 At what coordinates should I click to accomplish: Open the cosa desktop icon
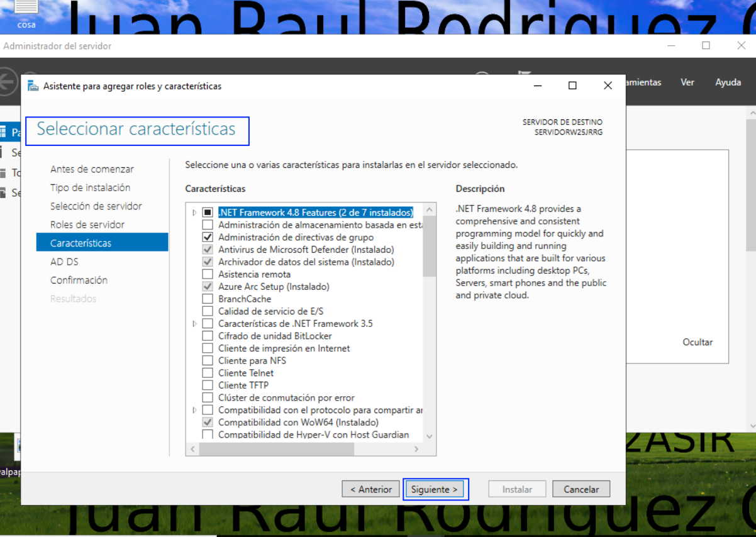coord(26,14)
